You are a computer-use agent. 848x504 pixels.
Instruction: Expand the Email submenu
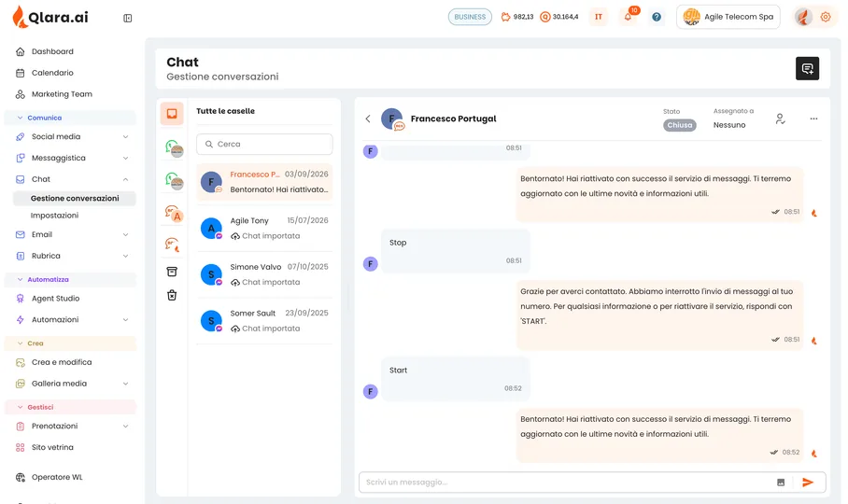[125, 234]
